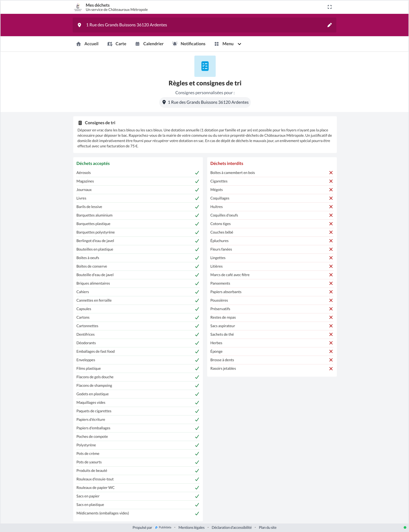
Task: Open the Menu navigation item
Action: (228, 44)
